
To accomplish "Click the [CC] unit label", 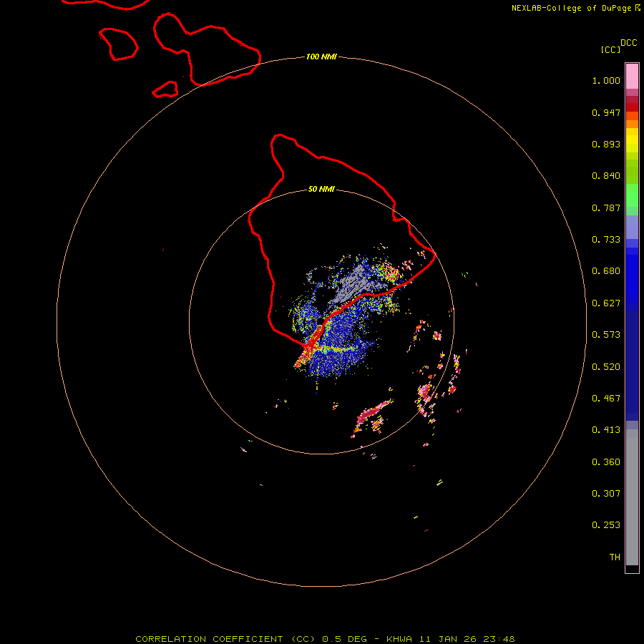I will [610, 49].
